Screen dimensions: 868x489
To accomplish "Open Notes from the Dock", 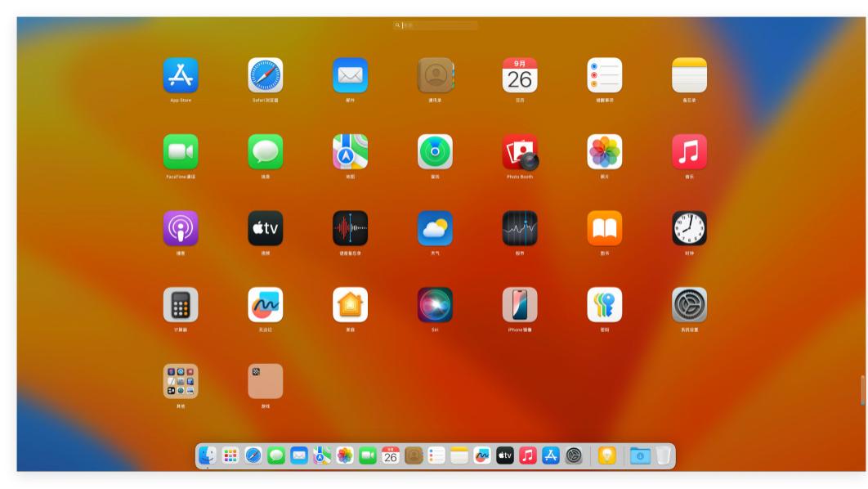I will (x=459, y=455).
